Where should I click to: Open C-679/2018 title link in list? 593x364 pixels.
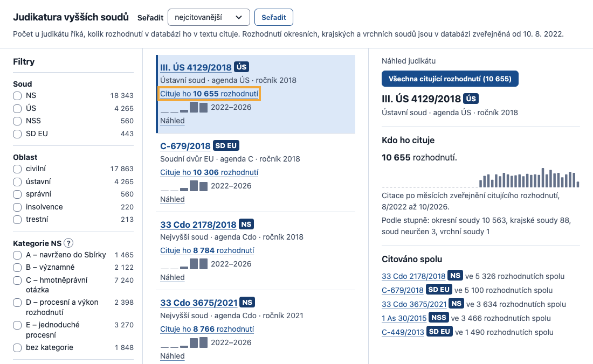pos(185,146)
